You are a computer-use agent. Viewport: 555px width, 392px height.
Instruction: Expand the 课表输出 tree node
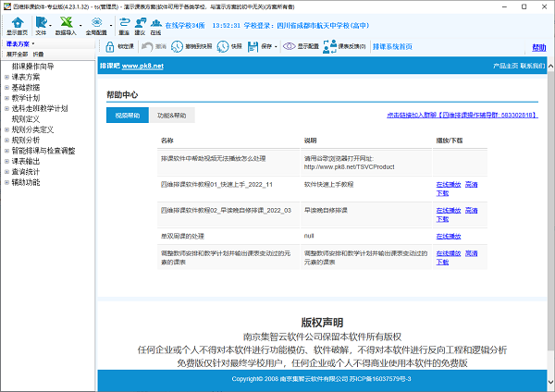6,160
